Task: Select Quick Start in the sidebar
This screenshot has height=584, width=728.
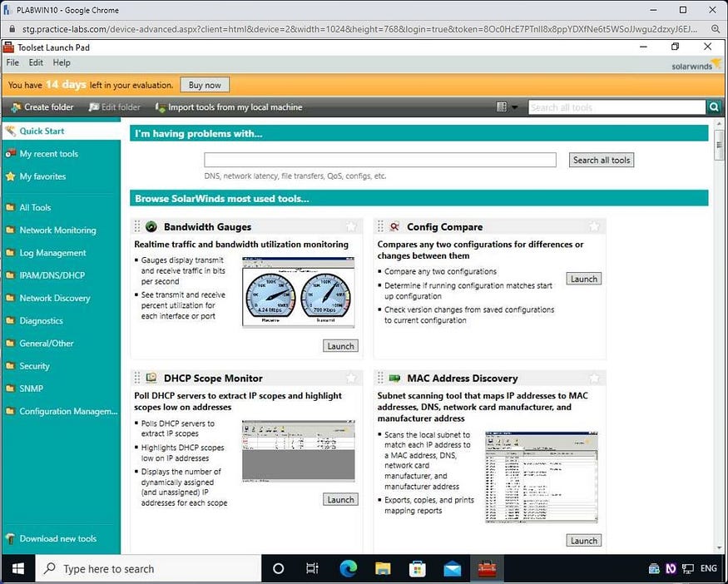Action: pyautogui.click(x=62, y=131)
